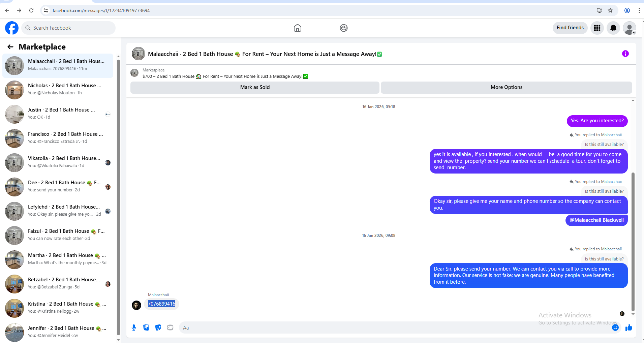This screenshot has width=644, height=343.
Task: Open the Home icon in top navigation
Action: [x=298, y=28]
